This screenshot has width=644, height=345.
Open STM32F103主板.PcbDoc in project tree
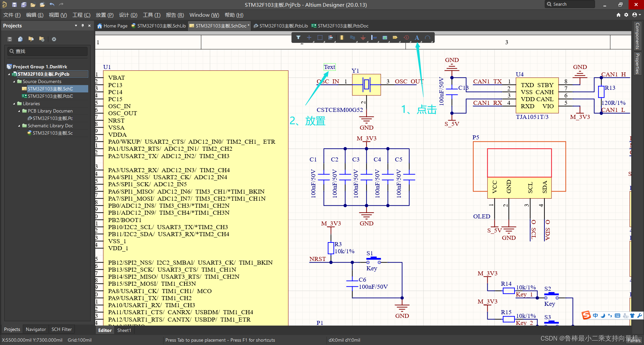(50, 96)
